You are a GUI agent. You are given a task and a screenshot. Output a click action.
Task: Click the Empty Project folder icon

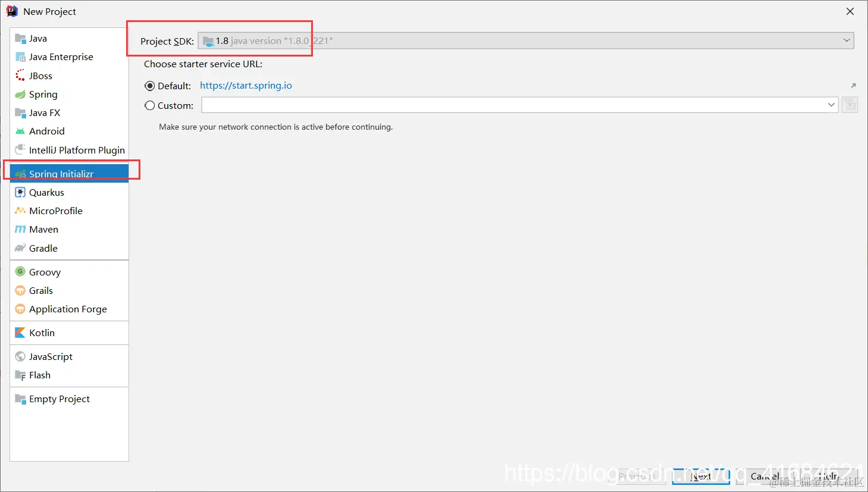(20, 399)
